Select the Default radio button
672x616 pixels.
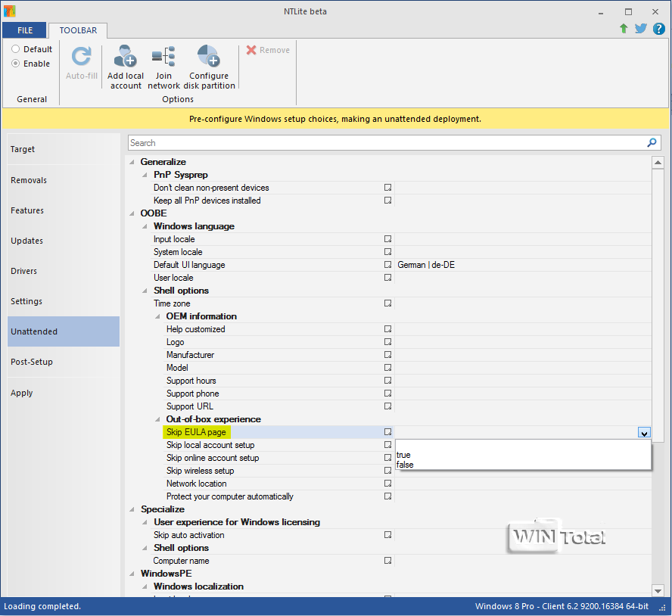click(x=15, y=49)
